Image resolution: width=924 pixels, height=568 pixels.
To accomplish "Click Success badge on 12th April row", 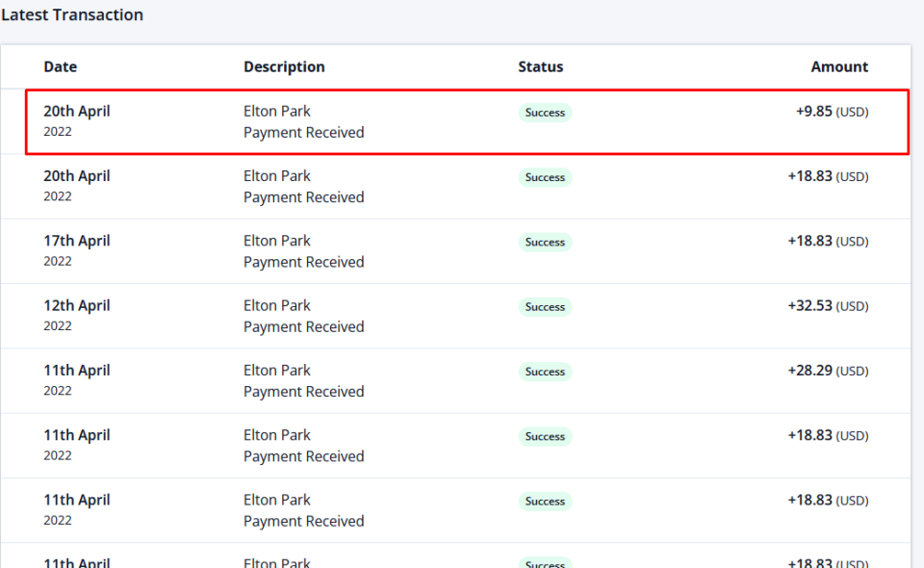I will 545,307.
